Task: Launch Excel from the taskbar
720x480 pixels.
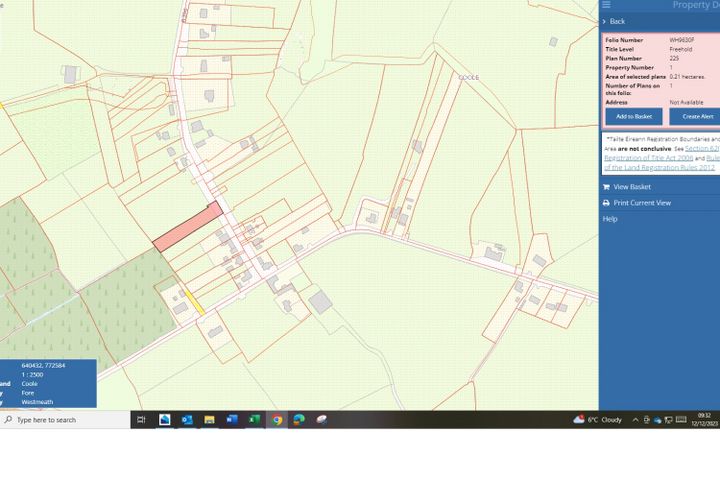Action: coord(254,420)
